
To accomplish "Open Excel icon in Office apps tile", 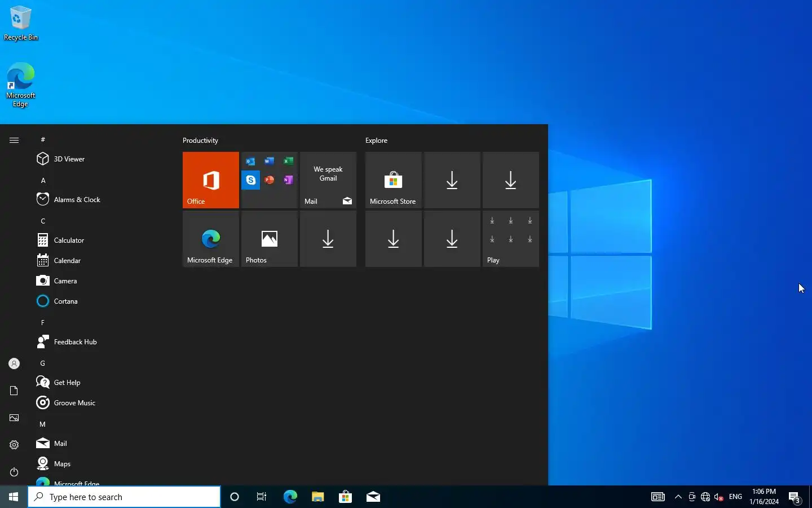I will pos(288,161).
